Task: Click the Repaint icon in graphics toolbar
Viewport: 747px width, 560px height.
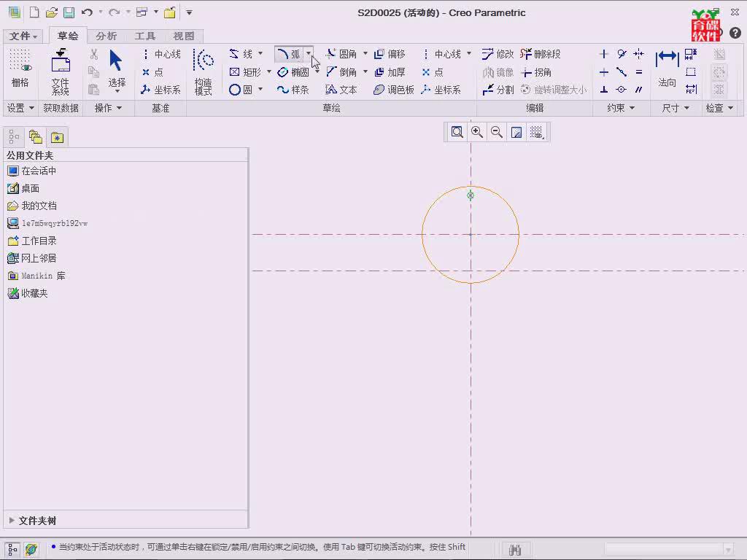Action: pos(516,132)
